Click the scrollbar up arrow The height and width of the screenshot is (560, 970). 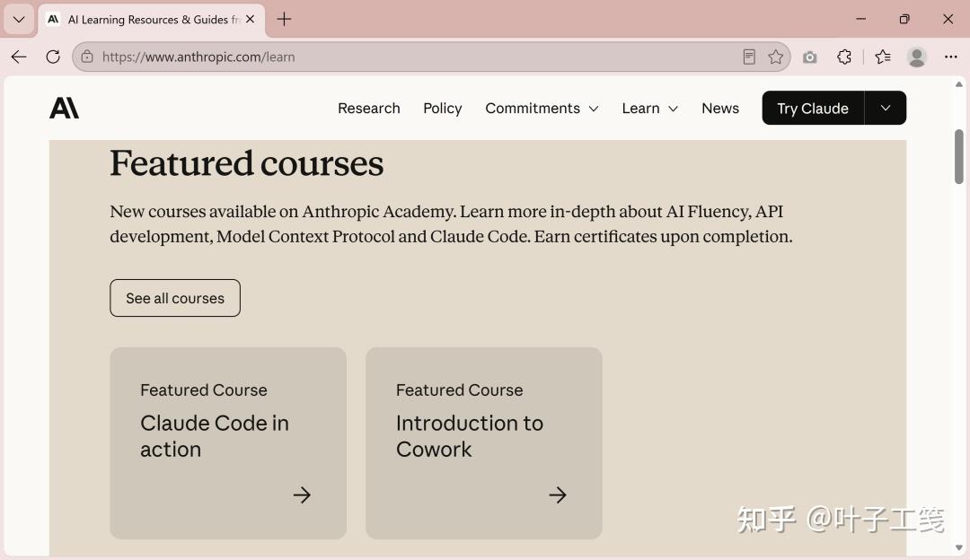959,84
